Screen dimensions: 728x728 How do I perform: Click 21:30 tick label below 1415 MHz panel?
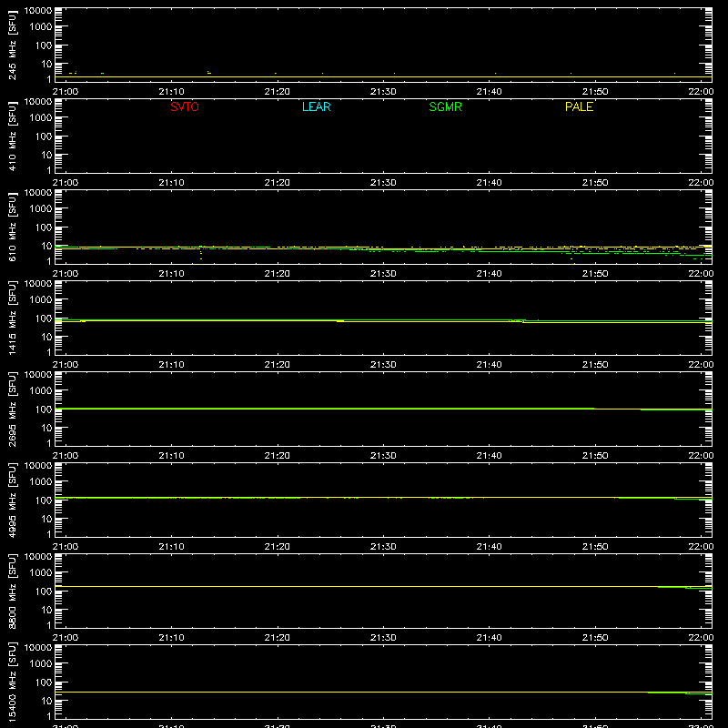click(x=383, y=365)
